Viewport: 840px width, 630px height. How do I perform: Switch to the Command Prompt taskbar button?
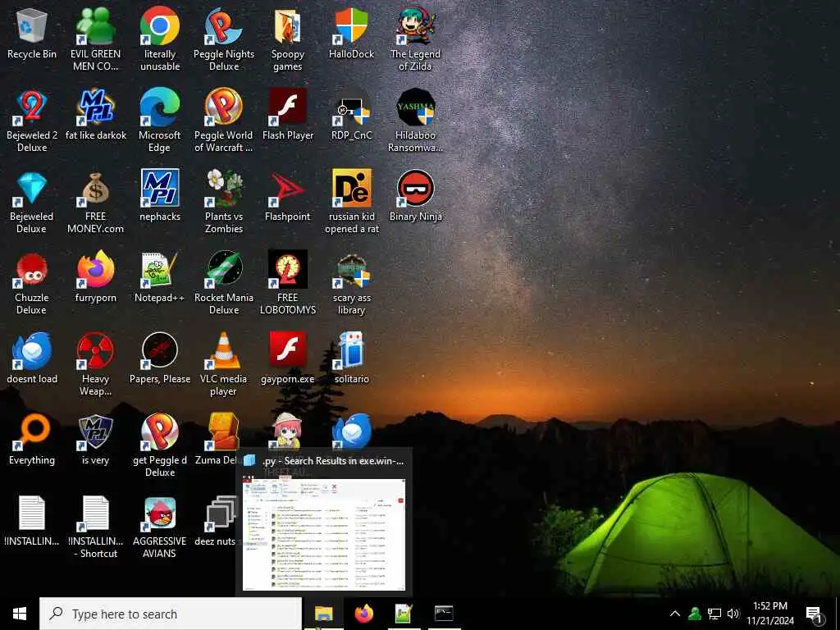444,614
